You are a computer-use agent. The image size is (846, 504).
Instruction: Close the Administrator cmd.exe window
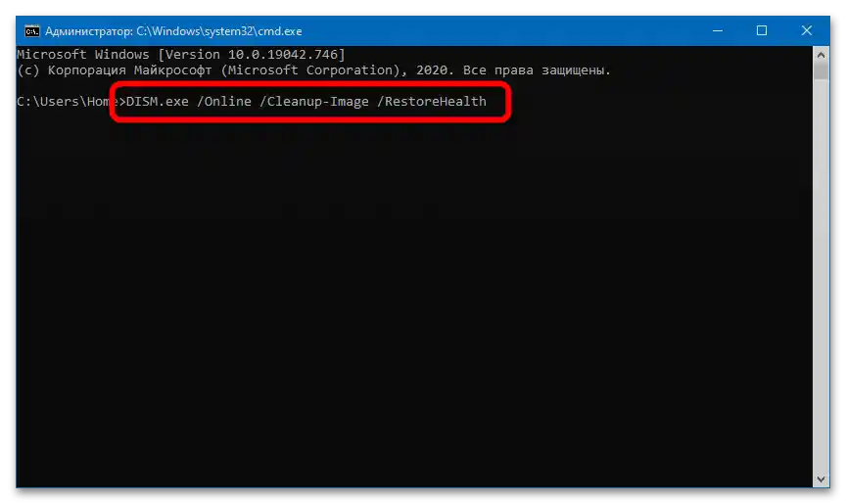[x=807, y=30]
